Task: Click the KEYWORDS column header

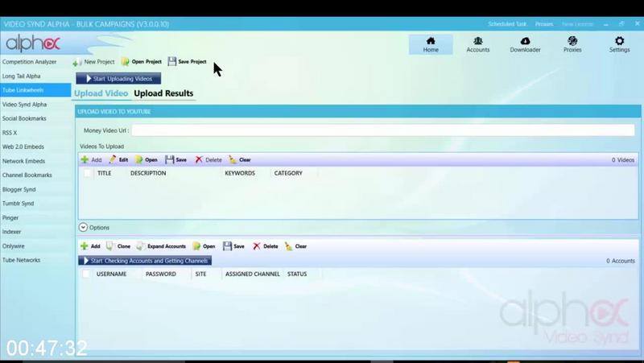Action: pos(240,173)
